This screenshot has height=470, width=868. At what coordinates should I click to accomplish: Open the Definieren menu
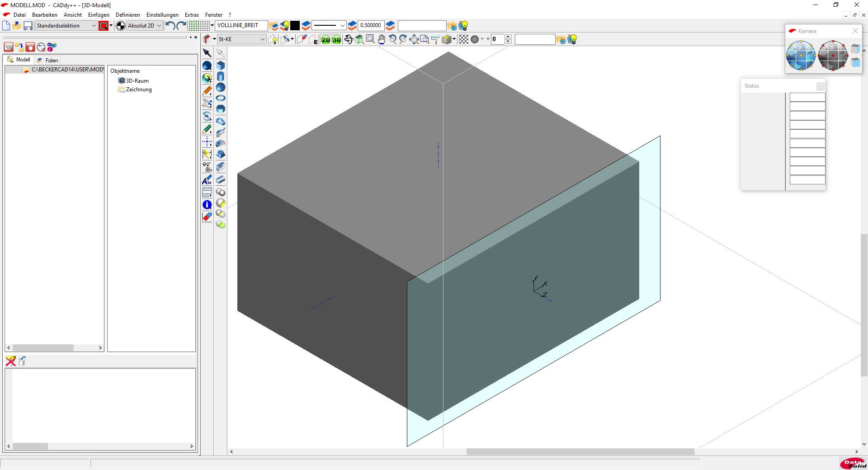(x=128, y=15)
